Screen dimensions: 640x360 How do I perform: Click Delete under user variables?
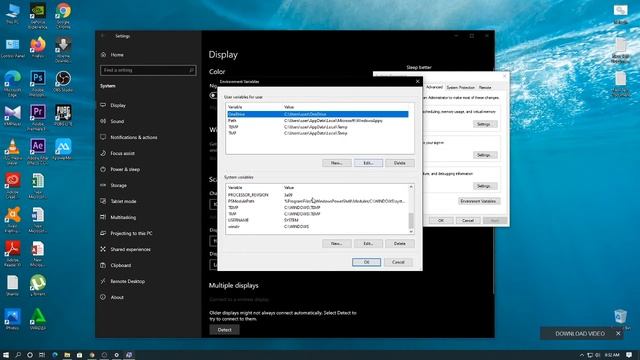click(x=400, y=163)
